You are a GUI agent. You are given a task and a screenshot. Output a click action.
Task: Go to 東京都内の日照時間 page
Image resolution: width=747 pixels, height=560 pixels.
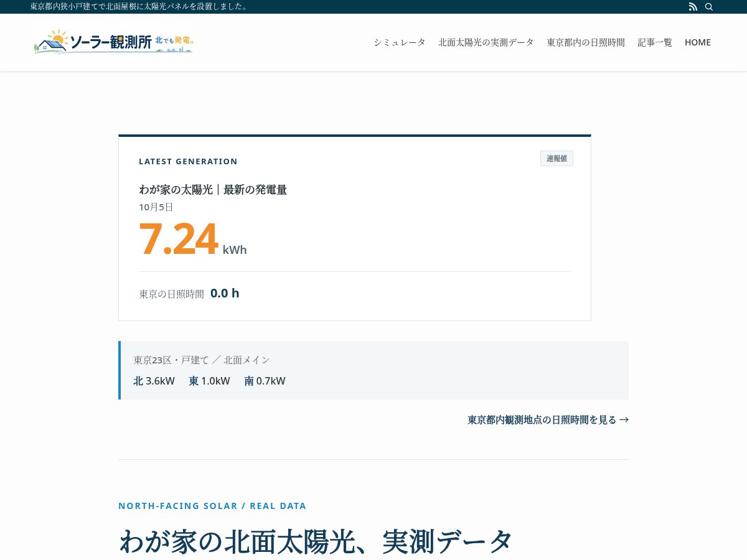coord(586,42)
